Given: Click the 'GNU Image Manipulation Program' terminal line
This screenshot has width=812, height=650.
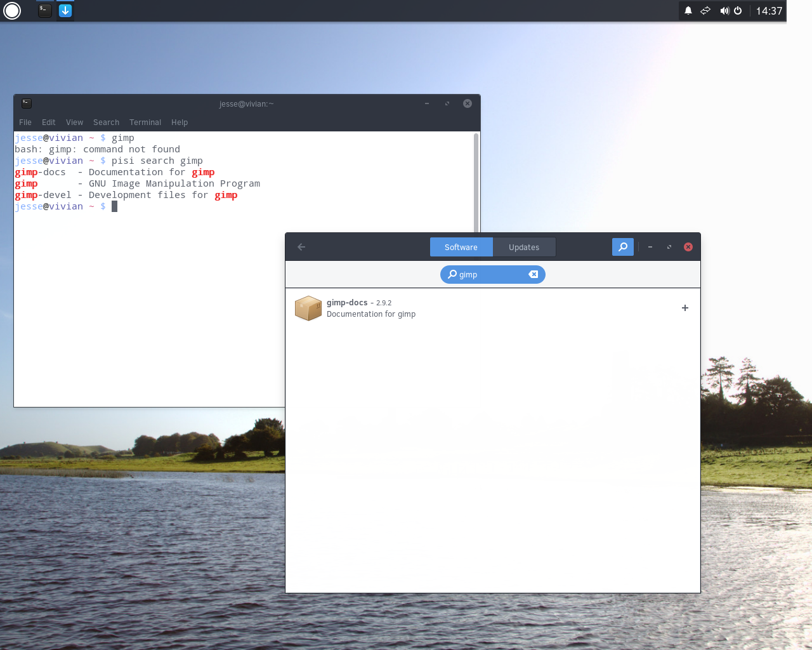Looking at the screenshot, I should click(x=174, y=183).
